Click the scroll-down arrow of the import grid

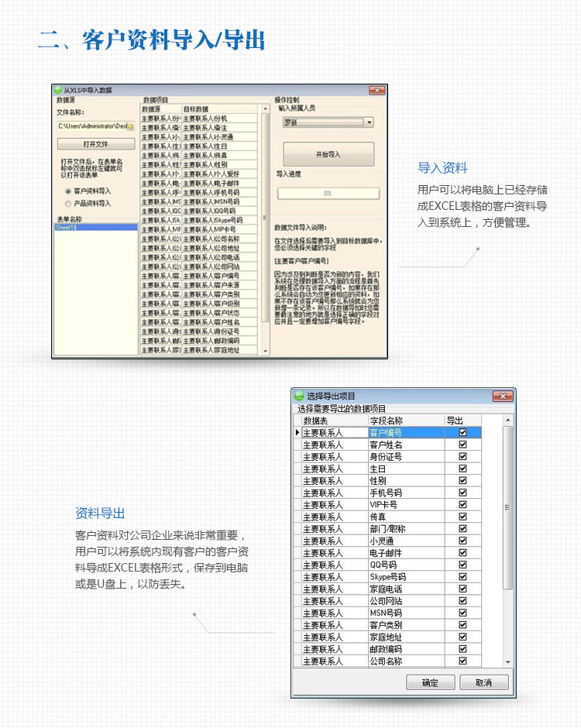(x=265, y=351)
